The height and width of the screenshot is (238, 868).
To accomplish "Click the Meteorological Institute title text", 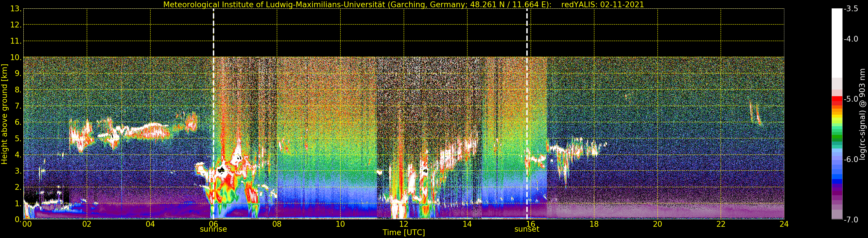I will point(357,5).
